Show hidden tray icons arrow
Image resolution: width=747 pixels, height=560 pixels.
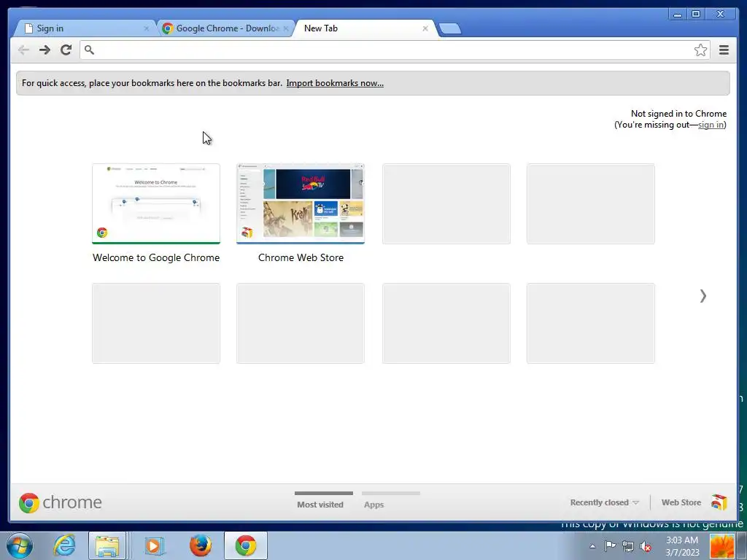pyautogui.click(x=592, y=546)
